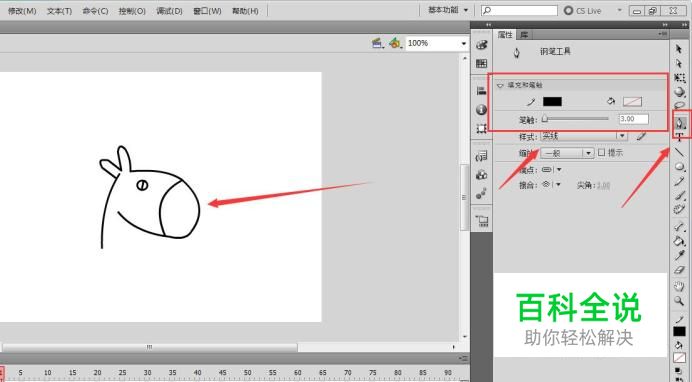Open the Components panel icon
The height and width of the screenshot is (382, 692).
tap(481, 175)
